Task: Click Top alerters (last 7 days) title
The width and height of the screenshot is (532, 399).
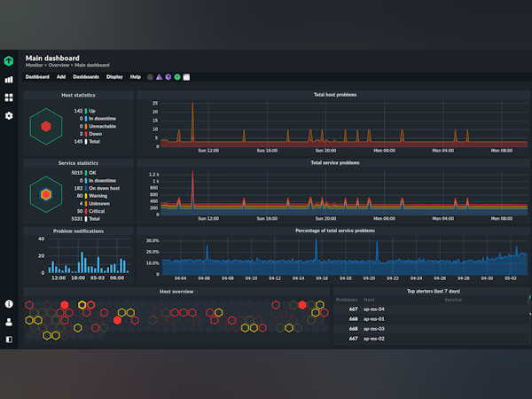Action: click(x=434, y=291)
